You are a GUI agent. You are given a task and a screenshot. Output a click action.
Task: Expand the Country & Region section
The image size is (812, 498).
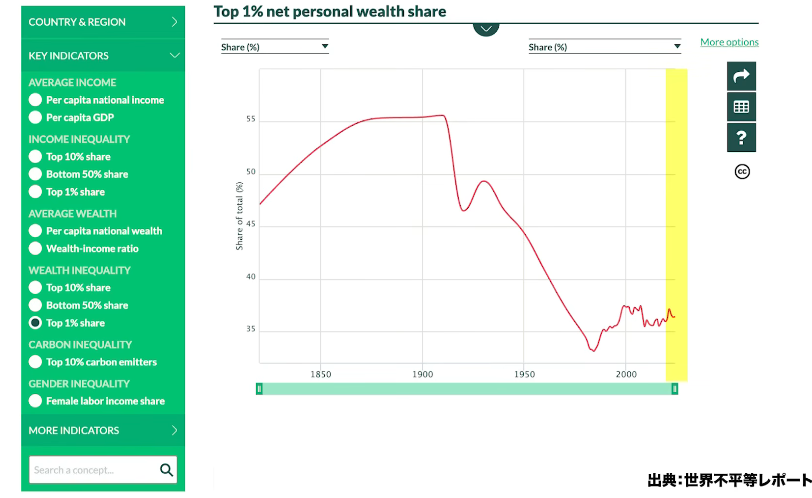[103, 21]
